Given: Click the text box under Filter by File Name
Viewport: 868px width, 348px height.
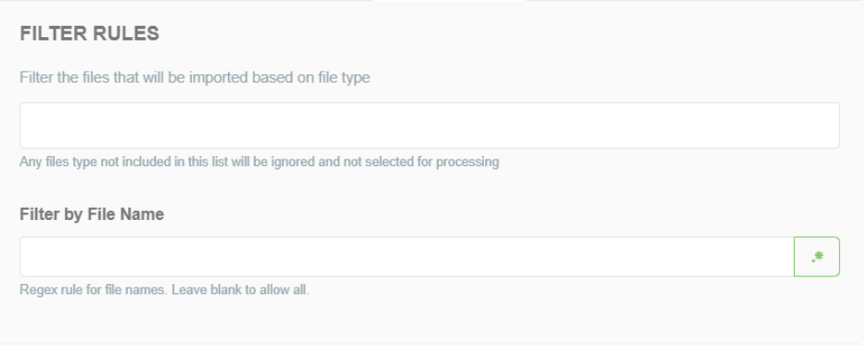Looking at the screenshot, I should [407, 256].
